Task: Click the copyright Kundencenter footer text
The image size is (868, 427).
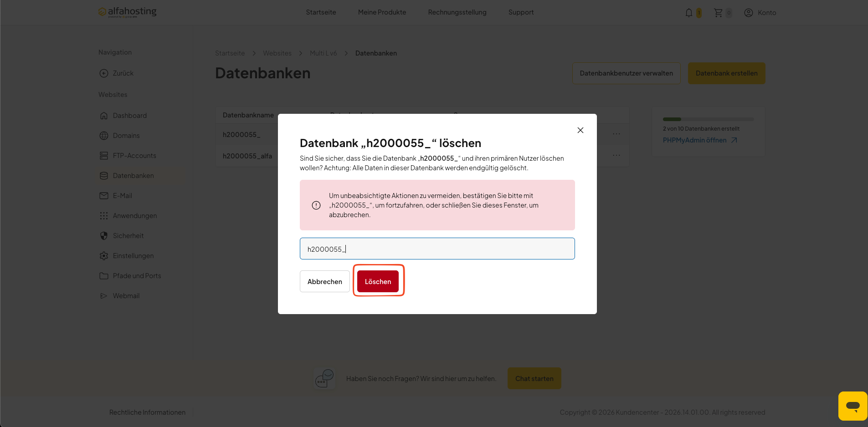Action: click(x=663, y=412)
